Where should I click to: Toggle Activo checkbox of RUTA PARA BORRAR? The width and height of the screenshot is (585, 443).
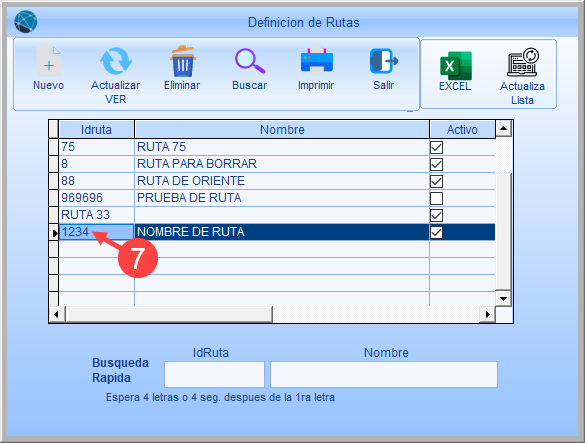436,164
